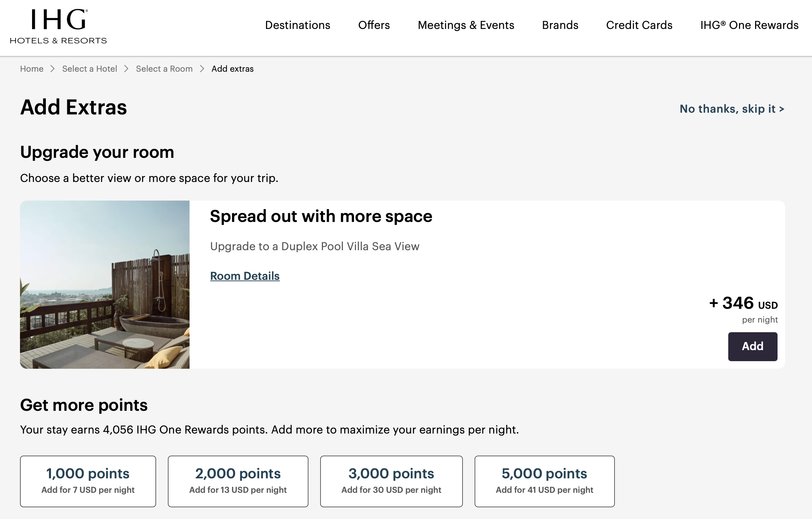Open Room Details link

(245, 276)
